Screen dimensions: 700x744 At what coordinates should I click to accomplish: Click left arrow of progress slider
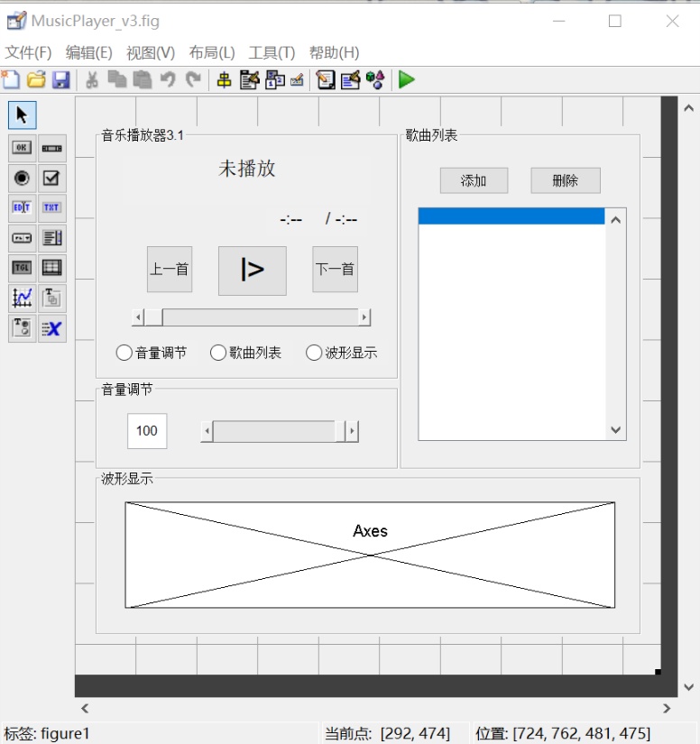click(138, 317)
